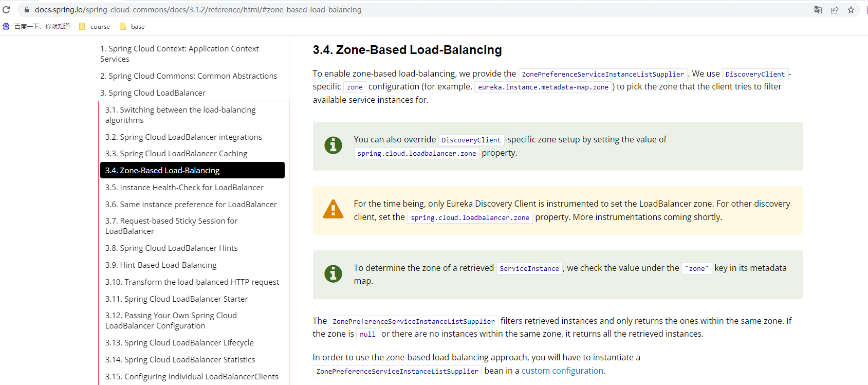
Task: Reload the page with the refresh icon
Action: (7, 10)
